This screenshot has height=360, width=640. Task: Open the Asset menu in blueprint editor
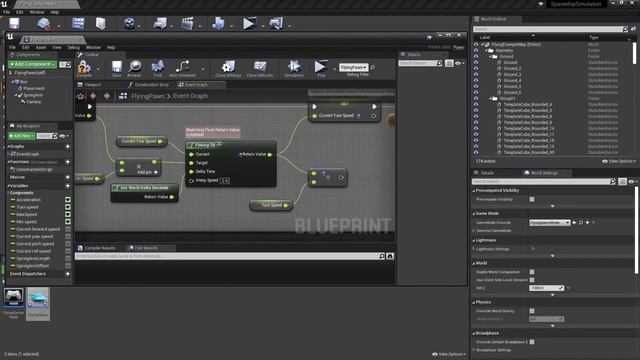click(x=41, y=48)
